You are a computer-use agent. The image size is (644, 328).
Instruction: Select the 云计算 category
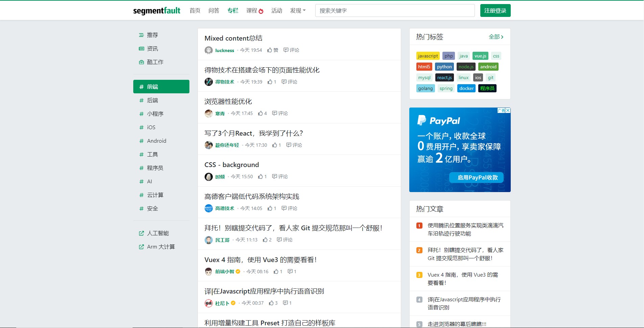[x=161, y=195]
